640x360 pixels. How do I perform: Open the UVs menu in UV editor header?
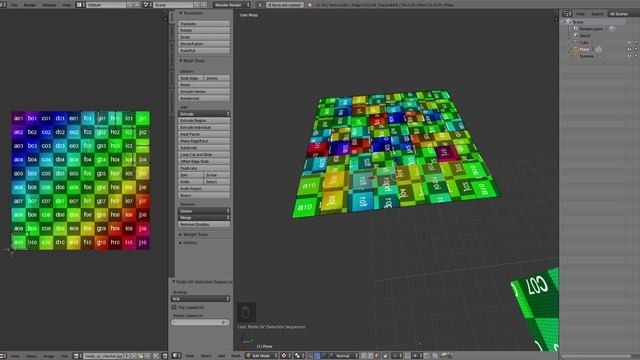coord(64,356)
